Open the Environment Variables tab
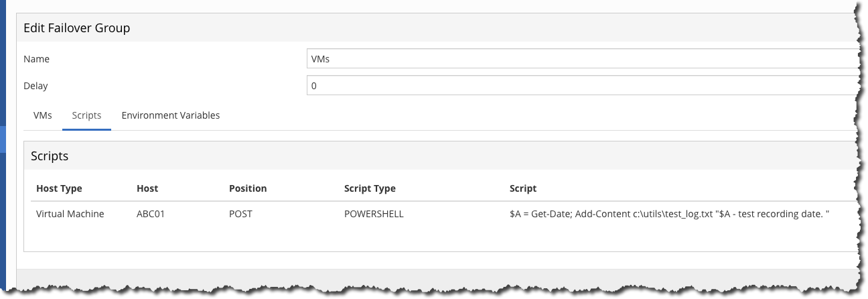This screenshot has height=299, width=868. point(171,115)
